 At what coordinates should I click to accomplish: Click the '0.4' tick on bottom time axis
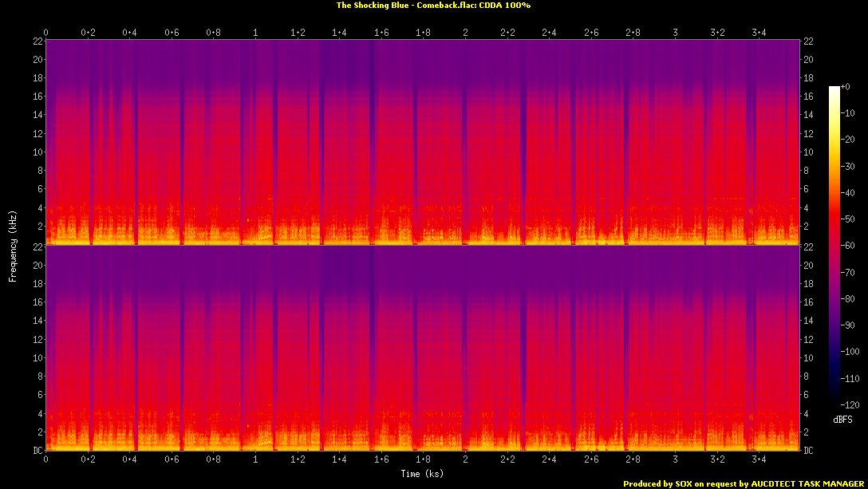pyautogui.click(x=129, y=460)
